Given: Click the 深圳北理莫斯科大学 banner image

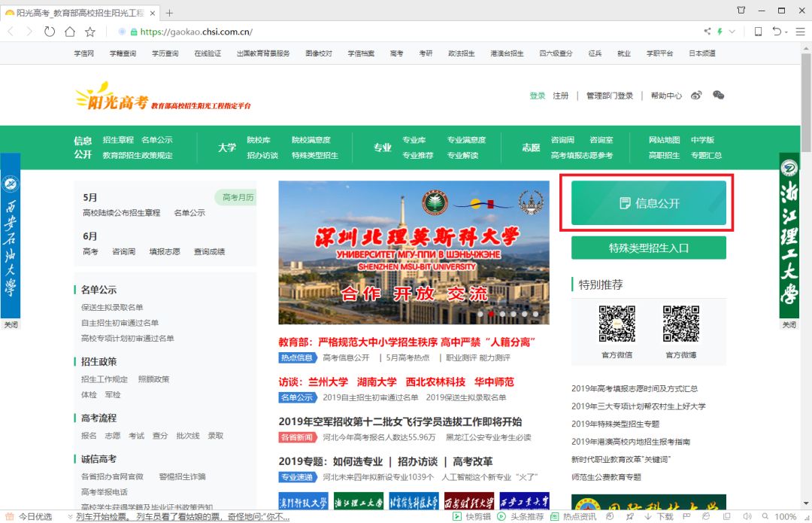Looking at the screenshot, I should tap(414, 252).
